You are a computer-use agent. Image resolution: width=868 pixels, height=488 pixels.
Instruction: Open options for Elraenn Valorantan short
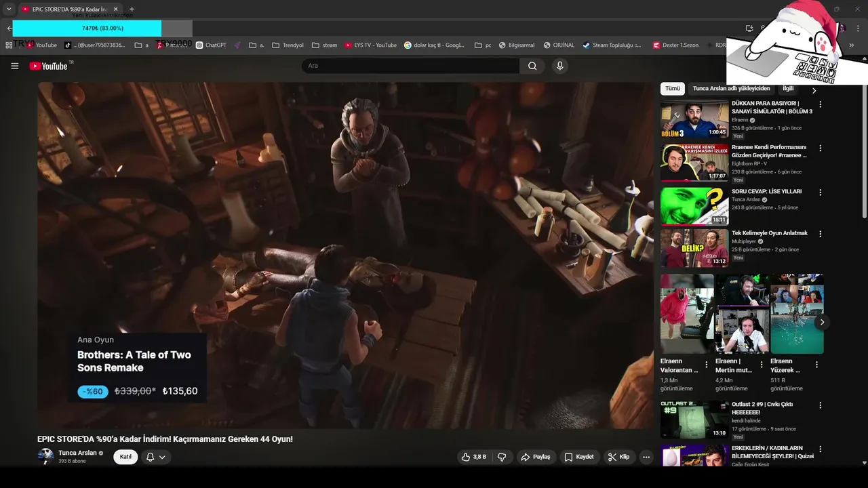(x=706, y=365)
